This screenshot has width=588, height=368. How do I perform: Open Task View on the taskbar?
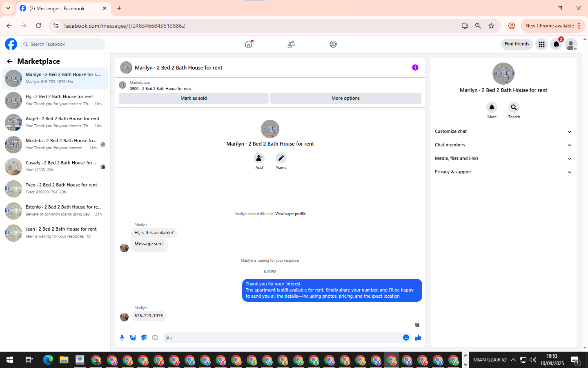pyautogui.click(x=29, y=360)
